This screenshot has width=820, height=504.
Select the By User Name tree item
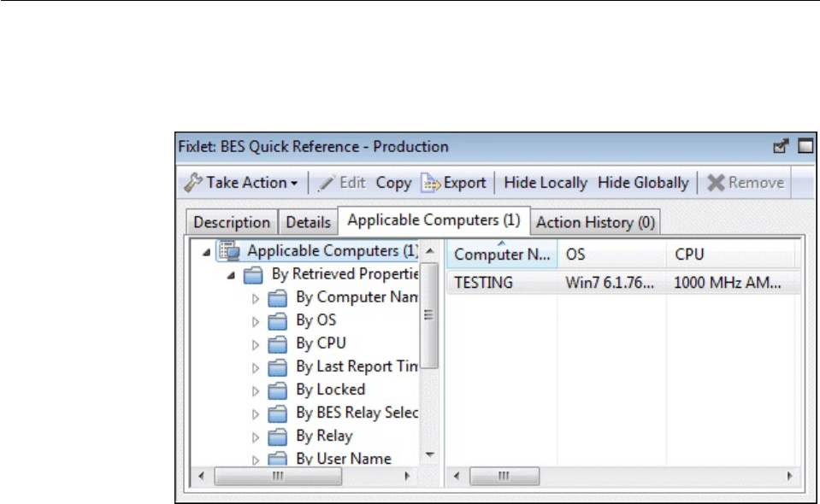point(343,459)
